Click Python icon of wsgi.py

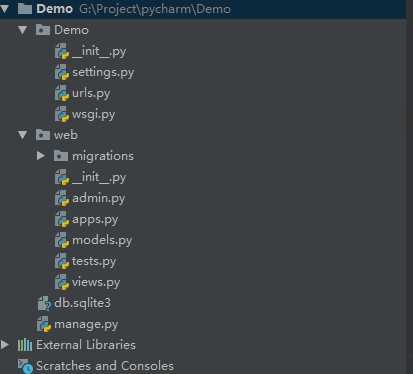62,114
